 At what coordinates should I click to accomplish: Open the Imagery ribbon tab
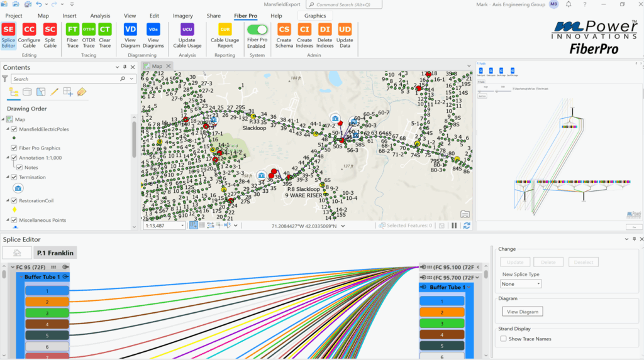coord(183,16)
